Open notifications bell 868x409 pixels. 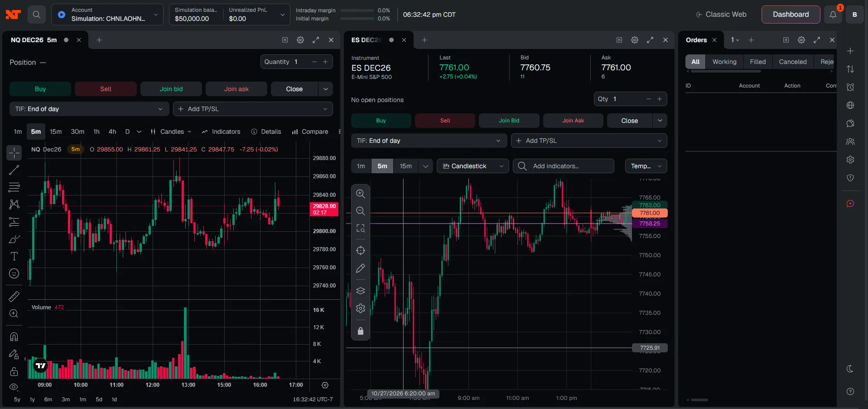point(833,15)
